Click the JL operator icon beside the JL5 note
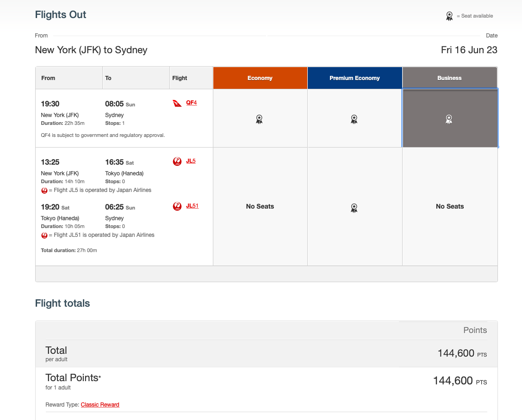522x420 pixels. (44, 190)
